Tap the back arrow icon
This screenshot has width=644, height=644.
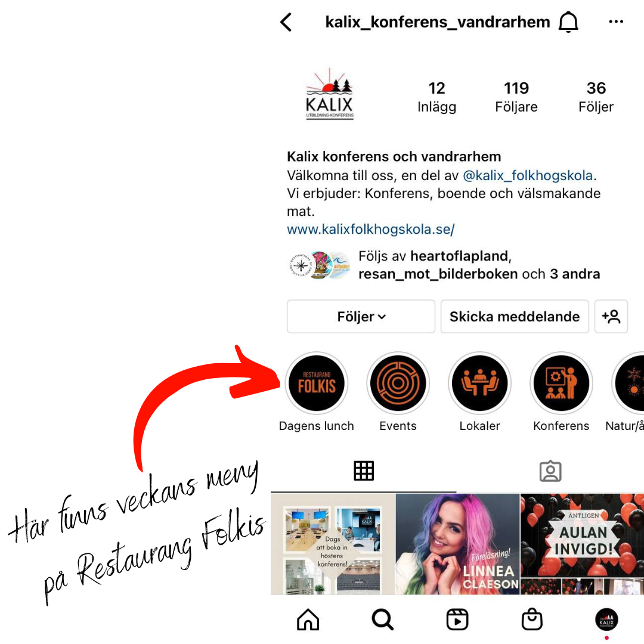pos(286,22)
